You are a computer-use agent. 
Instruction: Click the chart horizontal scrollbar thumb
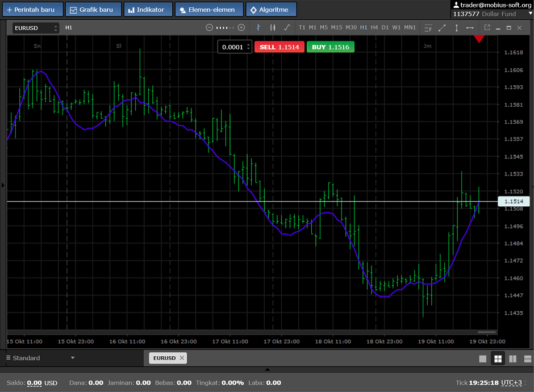tap(487, 332)
